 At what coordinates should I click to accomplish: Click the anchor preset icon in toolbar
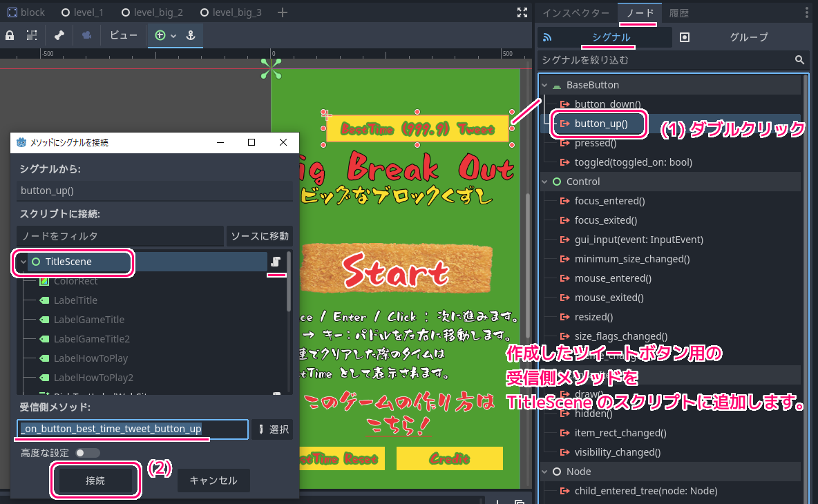[191, 35]
